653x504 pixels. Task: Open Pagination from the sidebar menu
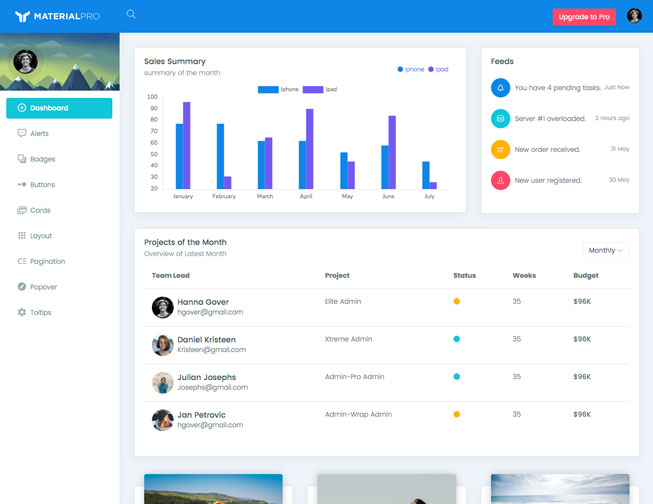click(x=47, y=261)
